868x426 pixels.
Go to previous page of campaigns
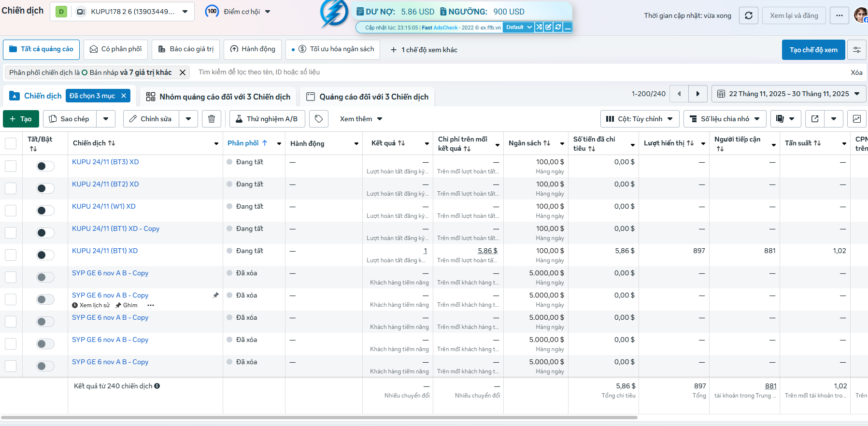679,94
